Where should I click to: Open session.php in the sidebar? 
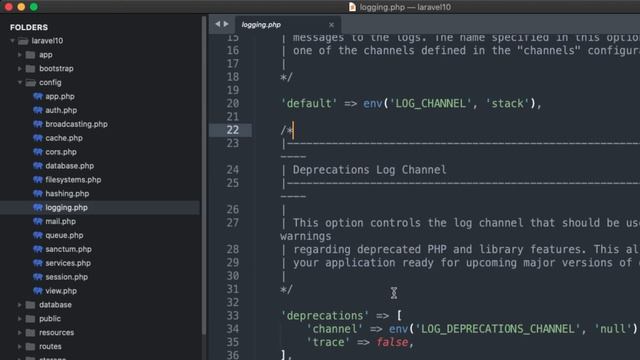[x=67, y=277]
